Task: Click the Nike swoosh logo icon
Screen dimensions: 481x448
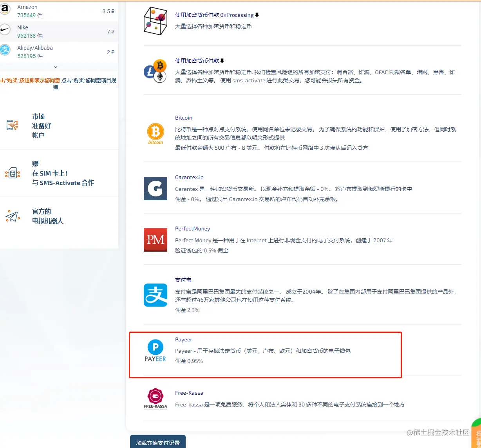Action: click(x=5, y=30)
